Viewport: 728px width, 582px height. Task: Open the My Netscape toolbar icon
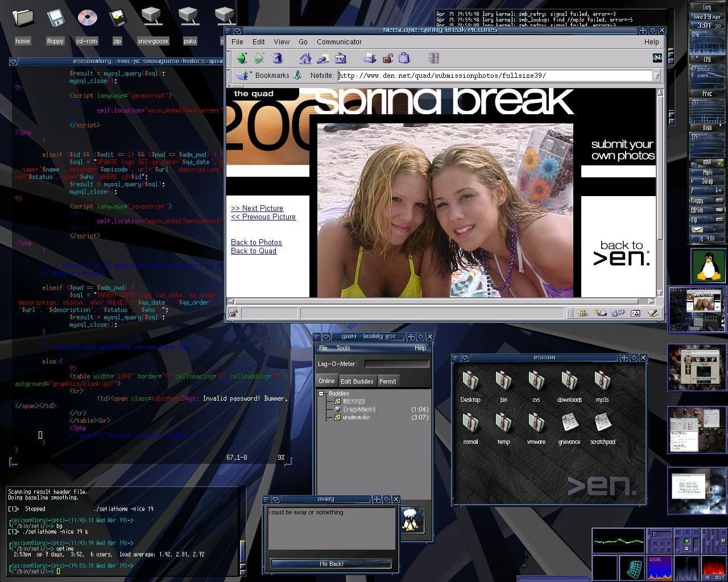pos(341,58)
